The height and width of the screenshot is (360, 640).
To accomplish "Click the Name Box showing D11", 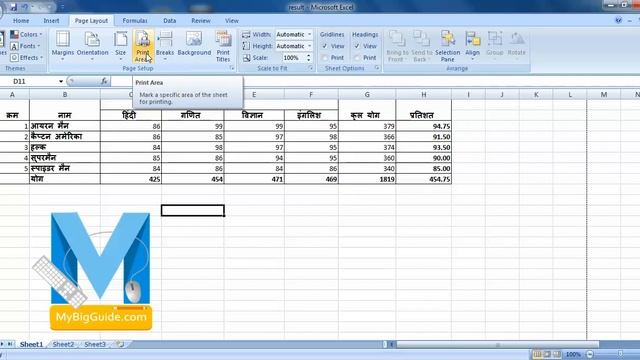I will coord(29,81).
